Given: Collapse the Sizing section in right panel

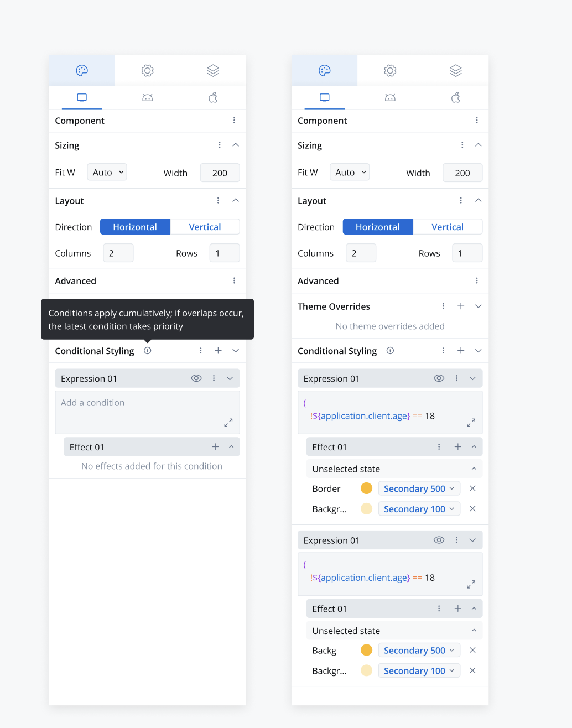Looking at the screenshot, I should pos(479,145).
